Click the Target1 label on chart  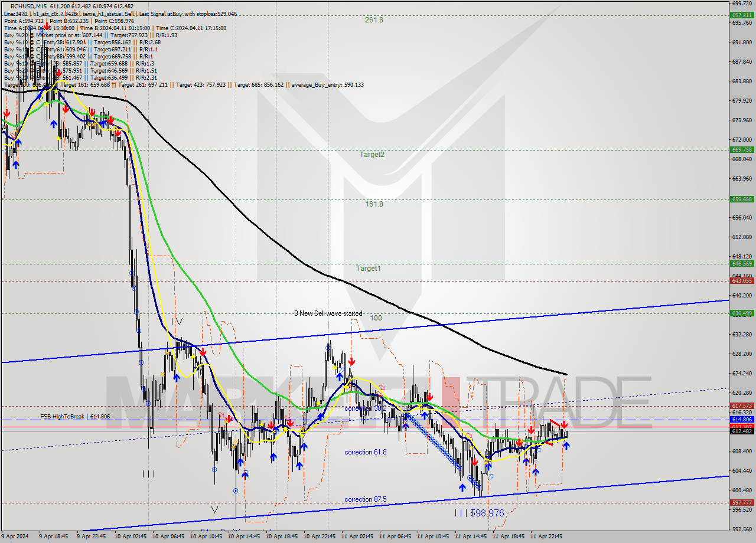click(x=368, y=268)
